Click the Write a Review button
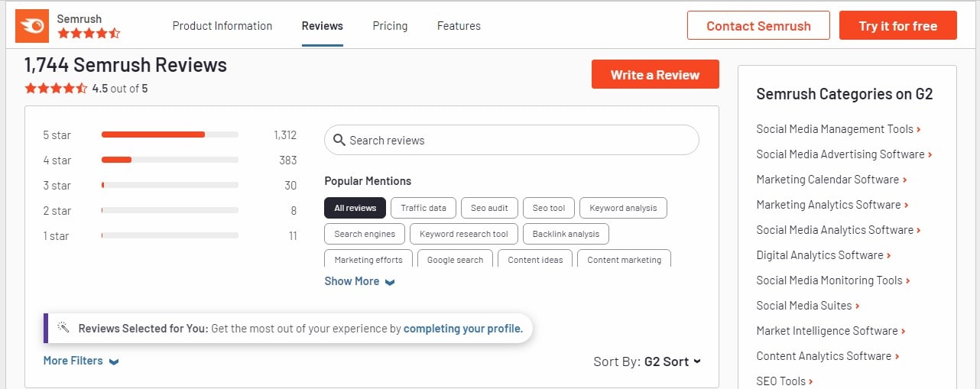The height and width of the screenshot is (389, 980). 655,74
